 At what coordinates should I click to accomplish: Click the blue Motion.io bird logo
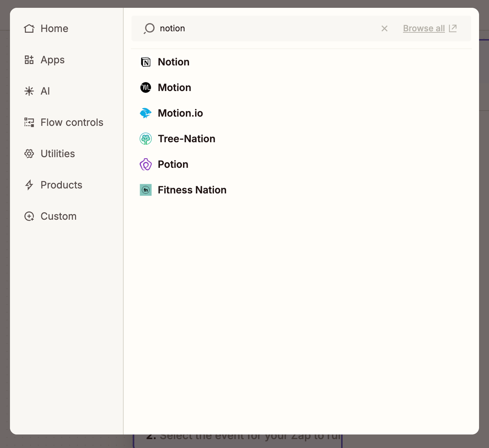[x=146, y=113]
